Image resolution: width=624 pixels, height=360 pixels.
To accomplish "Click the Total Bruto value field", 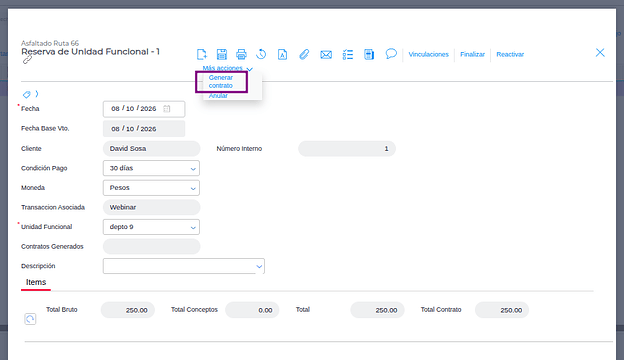I will [x=128, y=310].
